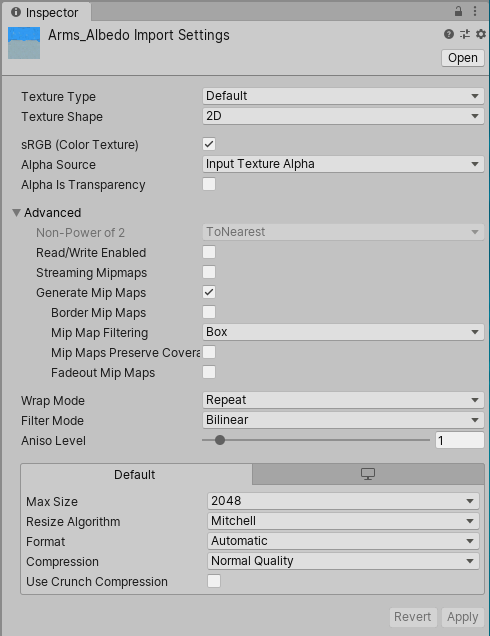
Task: Select the Default platform tab
Action: pyautogui.click(x=135, y=474)
